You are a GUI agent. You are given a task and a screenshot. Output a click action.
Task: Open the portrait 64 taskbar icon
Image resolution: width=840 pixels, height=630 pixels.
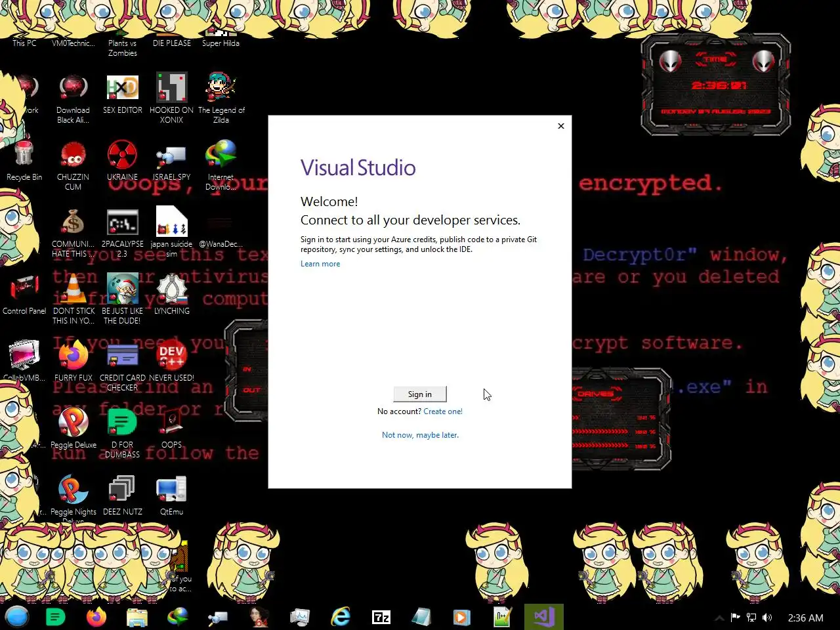coord(259,617)
